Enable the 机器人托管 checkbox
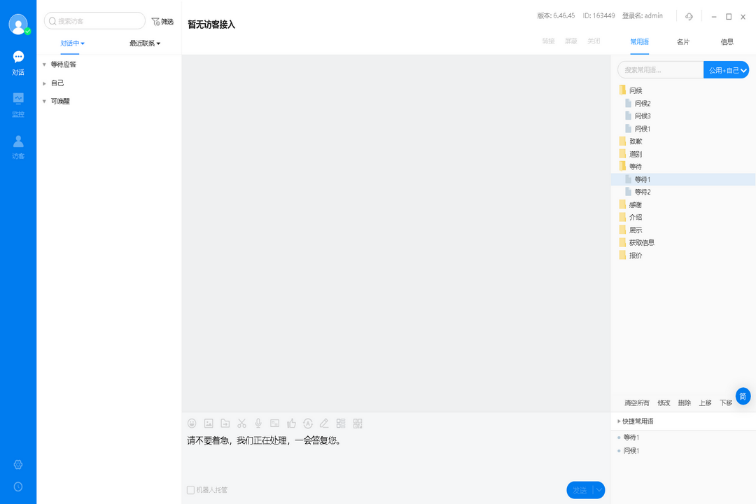This screenshot has width=756, height=504. [191, 490]
